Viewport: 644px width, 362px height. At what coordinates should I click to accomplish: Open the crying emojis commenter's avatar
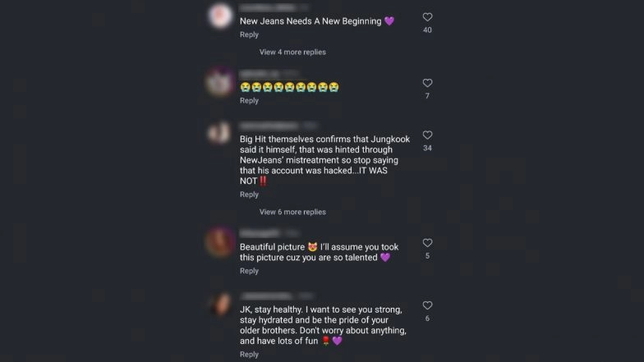[x=220, y=82]
